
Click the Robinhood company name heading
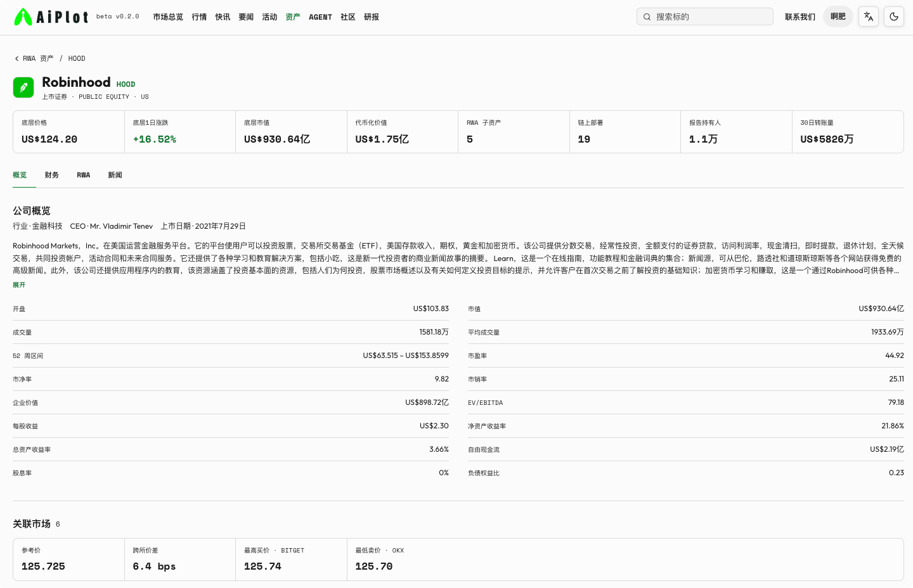(76, 82)
